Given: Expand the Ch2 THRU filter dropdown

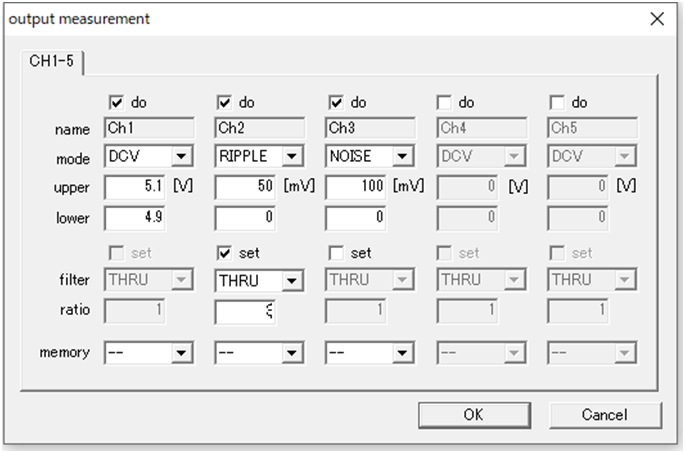Looking at the screenshot, I should point(292,281).
